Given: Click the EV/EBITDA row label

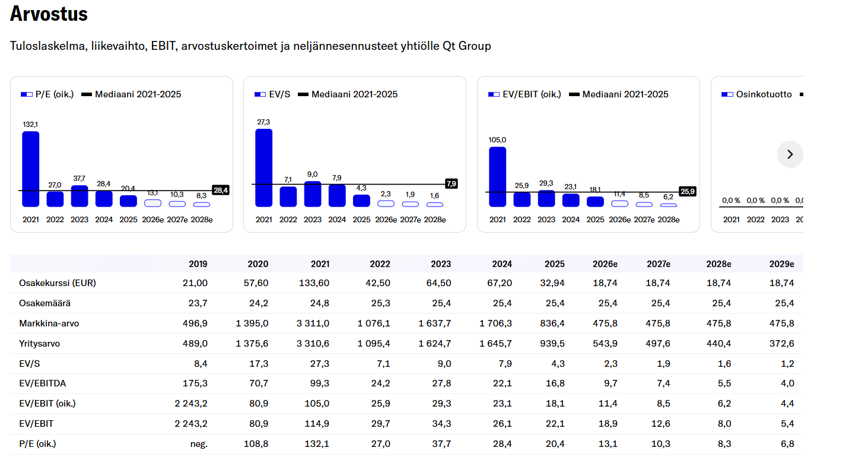Looking at the screenshot, I should [x=43, y=383].
